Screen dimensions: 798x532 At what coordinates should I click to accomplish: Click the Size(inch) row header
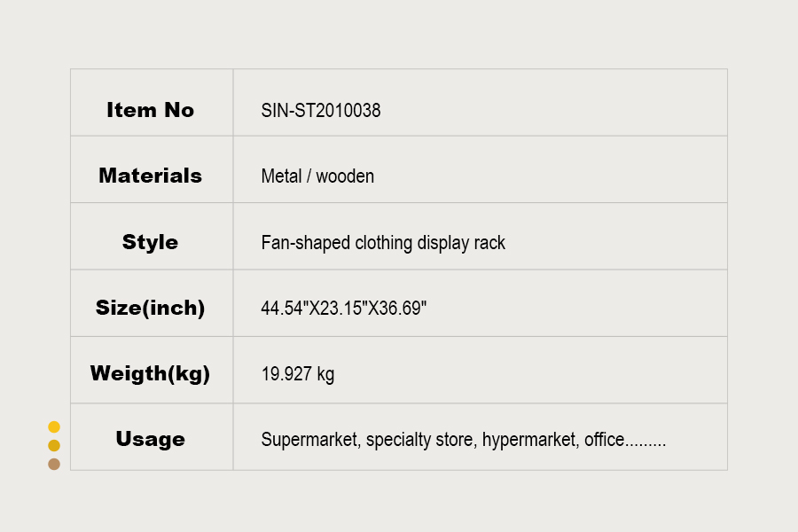click(150, 308)
